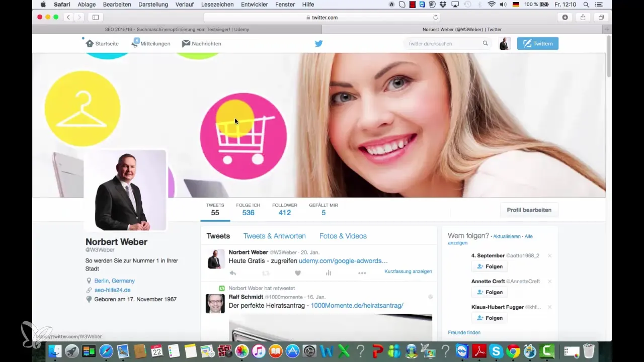Open the more options dots on Heute Gratis tweet
Screen dimensions: 644x362
pos(362,273)
